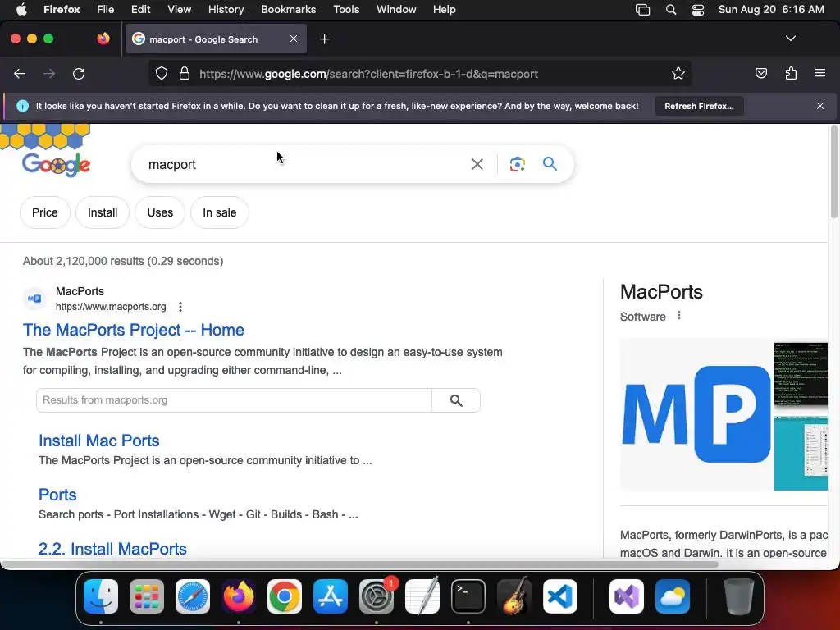Open System Settings from the Dock
This screenshot has width=840, height=630.
[377, 596]
